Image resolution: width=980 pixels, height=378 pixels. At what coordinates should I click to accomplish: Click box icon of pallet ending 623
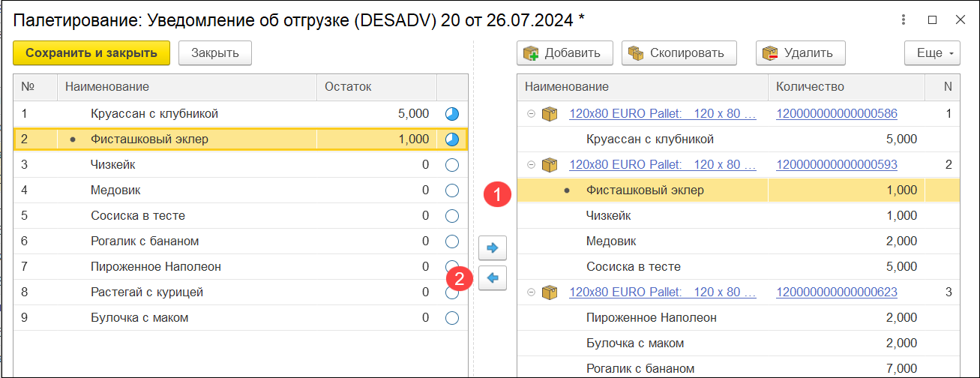pyautogui.click(x=550, y=292)
